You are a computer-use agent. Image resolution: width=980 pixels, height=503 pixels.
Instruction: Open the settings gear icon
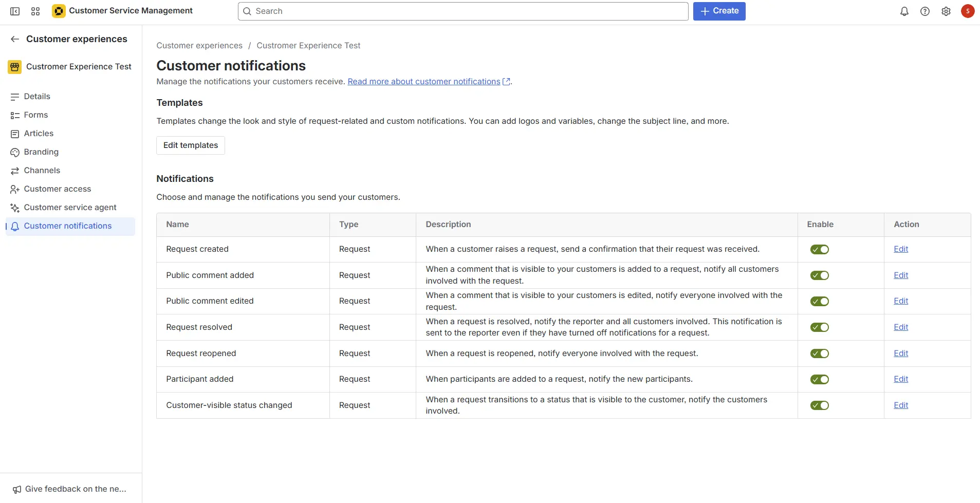pyautogui.click(x=946, y=11)
